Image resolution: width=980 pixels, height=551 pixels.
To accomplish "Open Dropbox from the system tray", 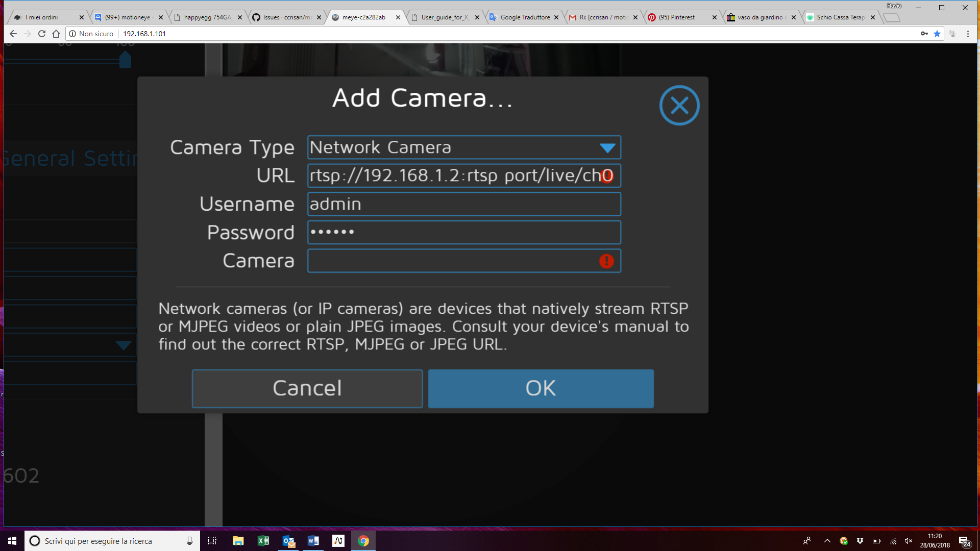I will point(860,541).
